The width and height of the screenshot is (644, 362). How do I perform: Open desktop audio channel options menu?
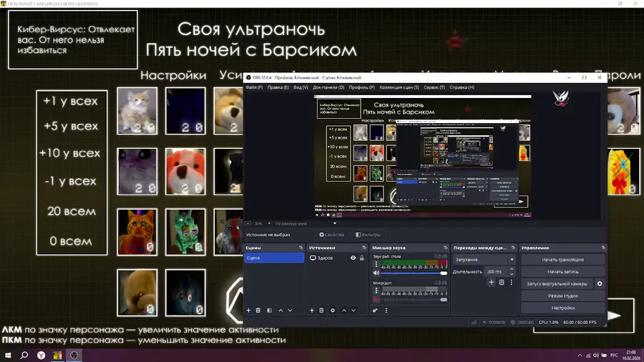376,264
